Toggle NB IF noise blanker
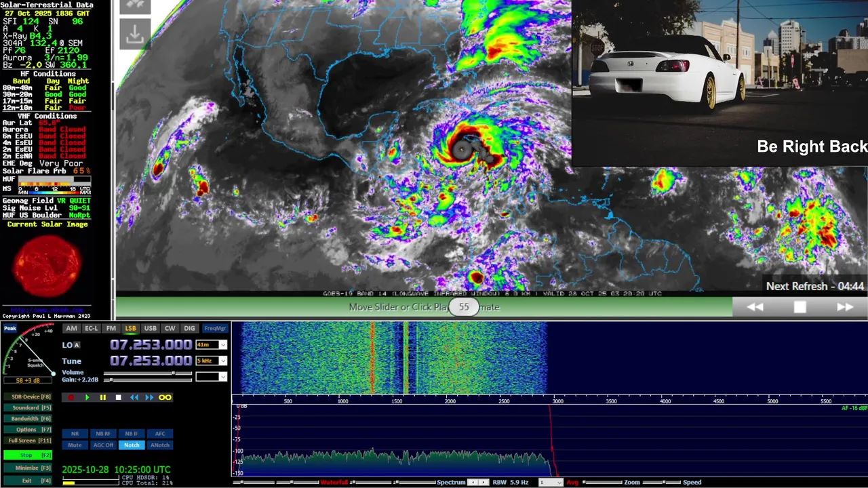Screen dimensions: 868x488 point(132,434)
